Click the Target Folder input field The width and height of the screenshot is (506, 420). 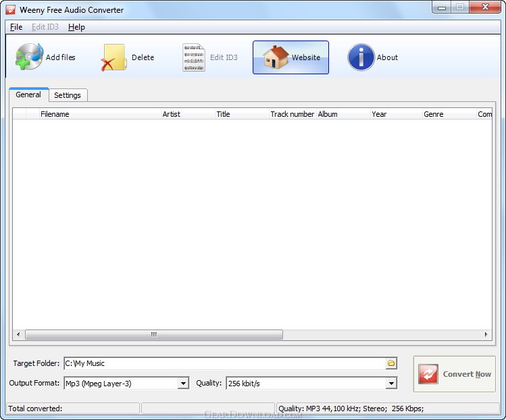pos(224,363)
